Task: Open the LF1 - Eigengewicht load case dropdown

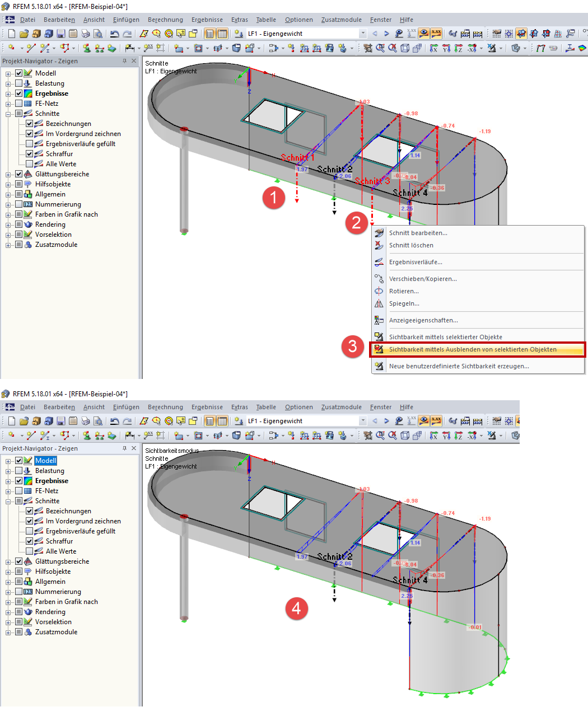Action: [362, 33]
